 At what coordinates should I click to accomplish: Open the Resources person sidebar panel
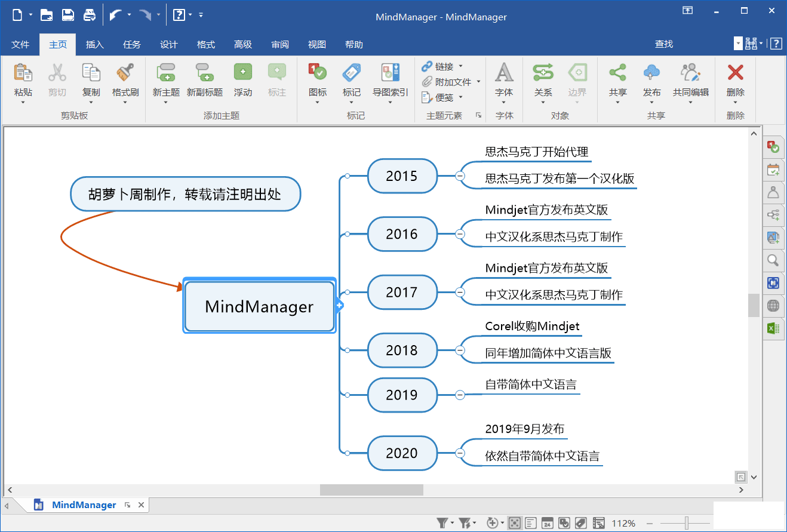pos(773,192)
